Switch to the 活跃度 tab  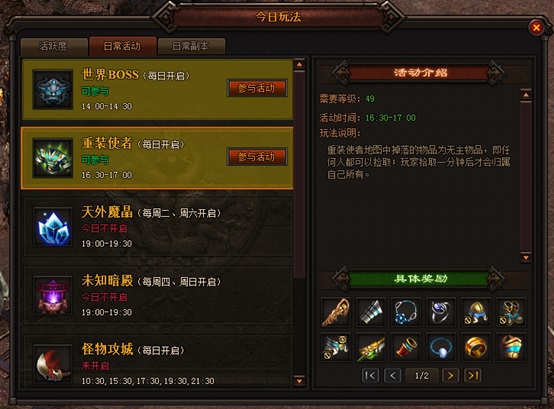(x=54, y=46)
